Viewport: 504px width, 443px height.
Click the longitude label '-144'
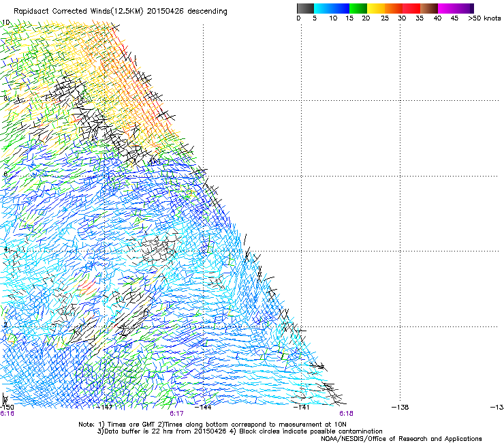tap(203, 408)
